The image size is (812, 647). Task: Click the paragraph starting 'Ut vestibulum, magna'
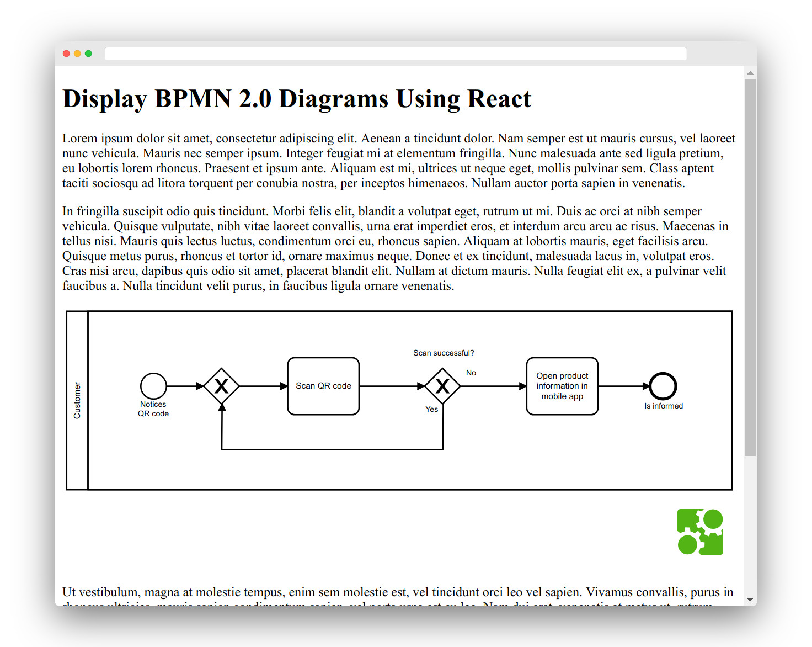[398, 596]
